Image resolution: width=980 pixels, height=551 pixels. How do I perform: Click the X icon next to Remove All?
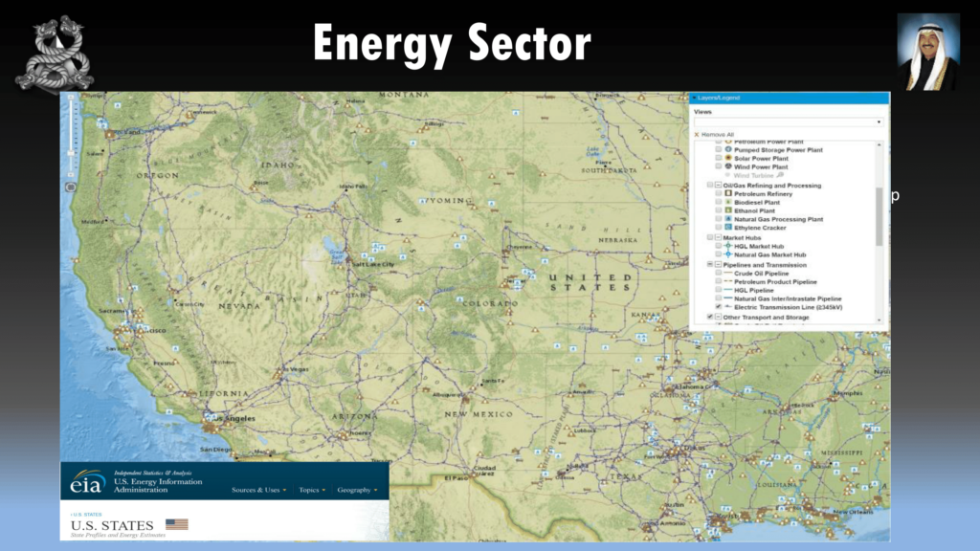coord(697,134)
